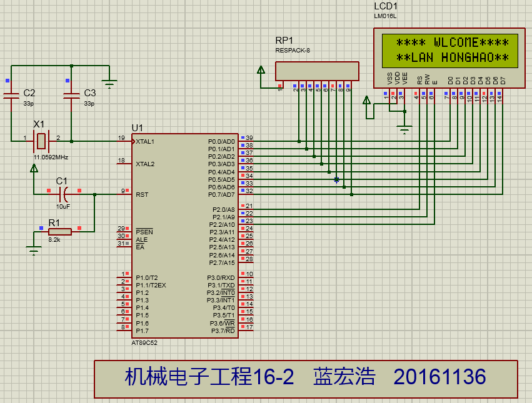Click the P2.2/A10 pin label

click(222, 224)
